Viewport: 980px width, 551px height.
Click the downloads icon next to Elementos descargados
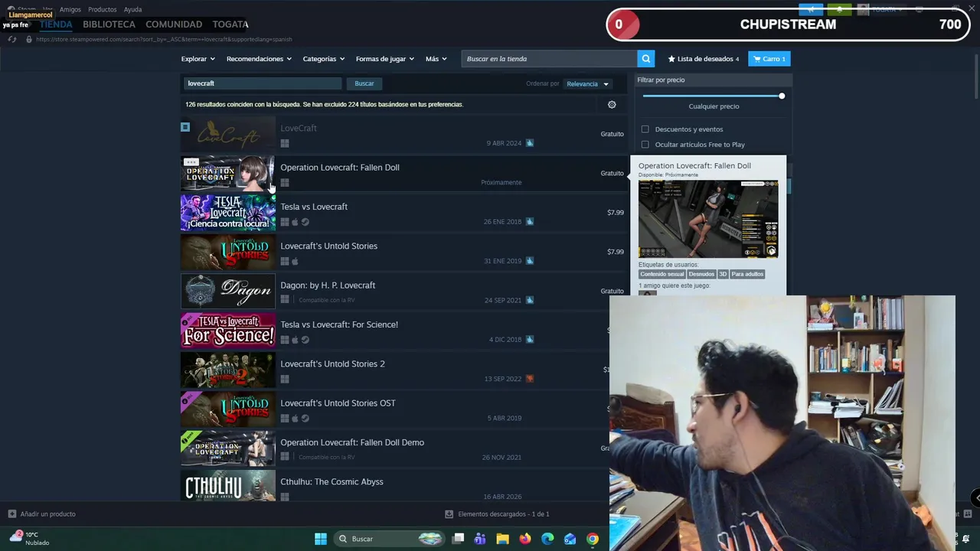coord(449,514)
